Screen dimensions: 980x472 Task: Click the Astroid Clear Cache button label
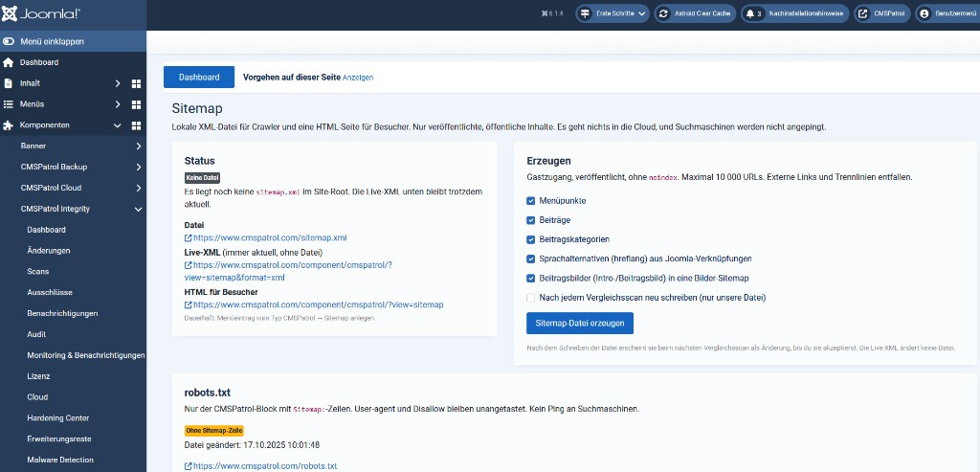(702, 13)
